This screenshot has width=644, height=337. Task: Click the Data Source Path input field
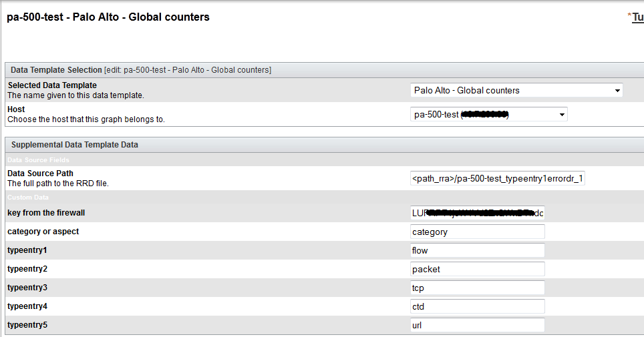point(497,178)
